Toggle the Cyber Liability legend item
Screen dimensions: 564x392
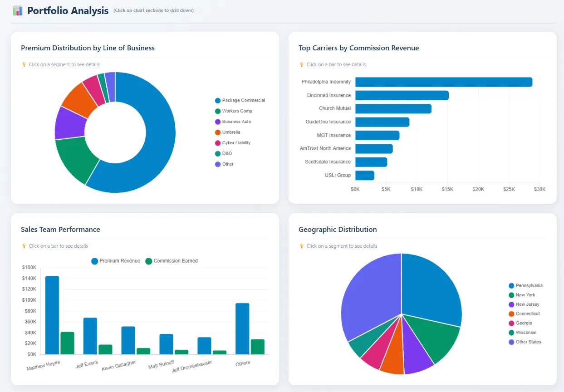pos(236,143)
